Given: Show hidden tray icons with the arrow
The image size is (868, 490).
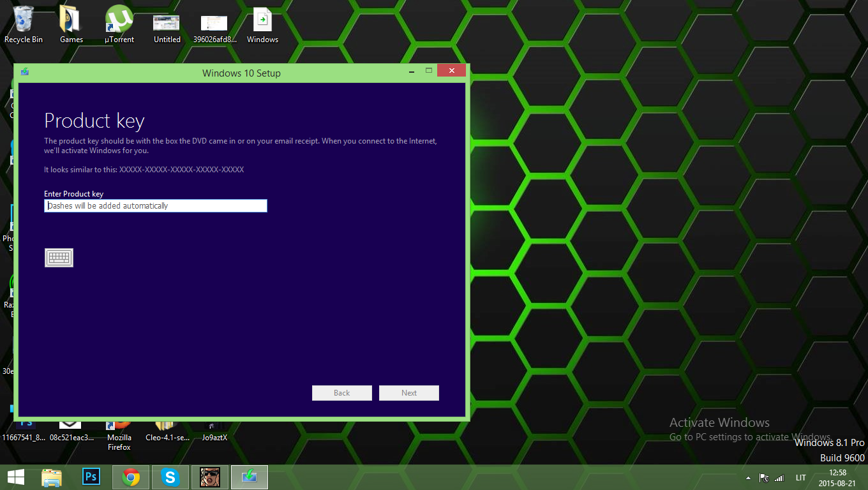Looking at the screenshot, I should (x=748, y=478).
